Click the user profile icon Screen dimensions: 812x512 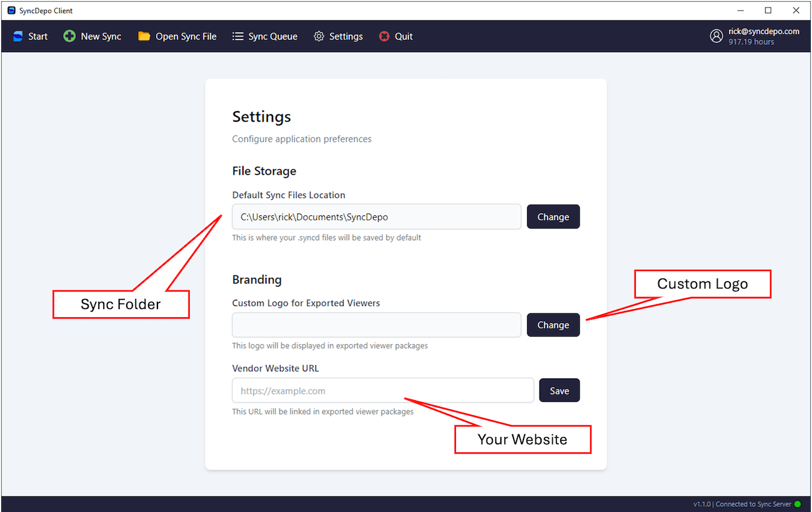[x=716, y=36]
